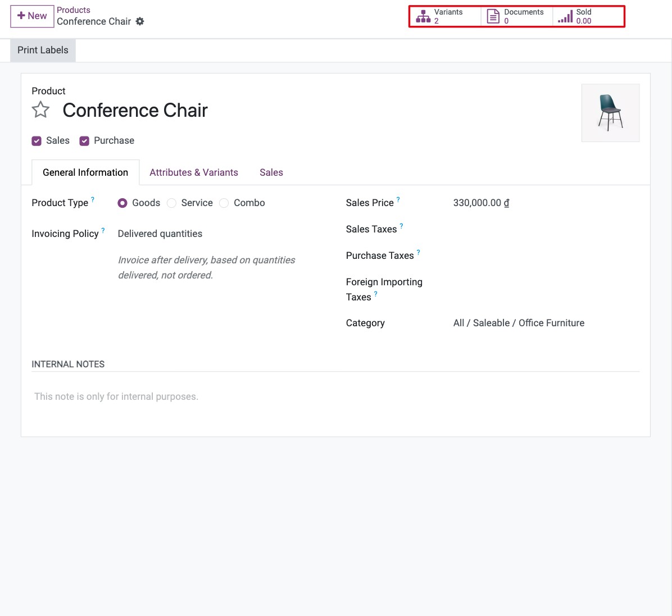Click into the internal notes field
The image size is (672, 616).
[x=335, y=396]
